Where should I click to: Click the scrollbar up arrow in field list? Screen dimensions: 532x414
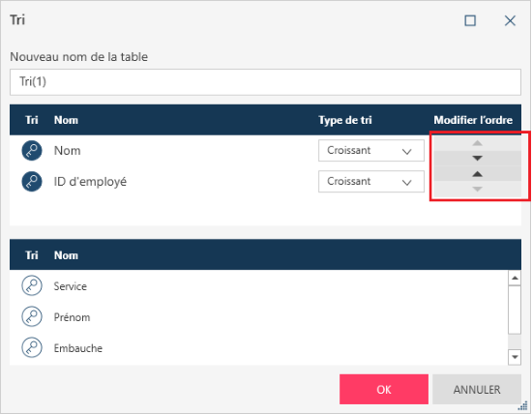(515, 278)
